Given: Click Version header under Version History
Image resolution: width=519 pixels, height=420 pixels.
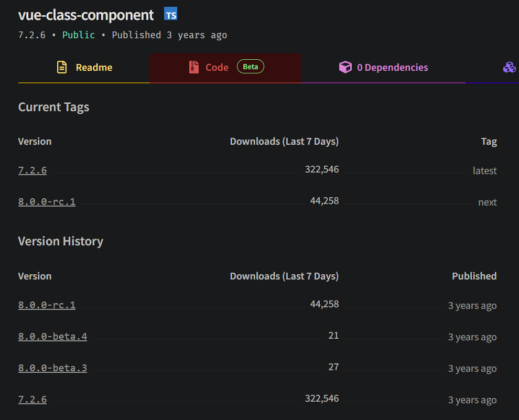Looking at the screenshot, I should pyautogui.click(x=35, y=276).
